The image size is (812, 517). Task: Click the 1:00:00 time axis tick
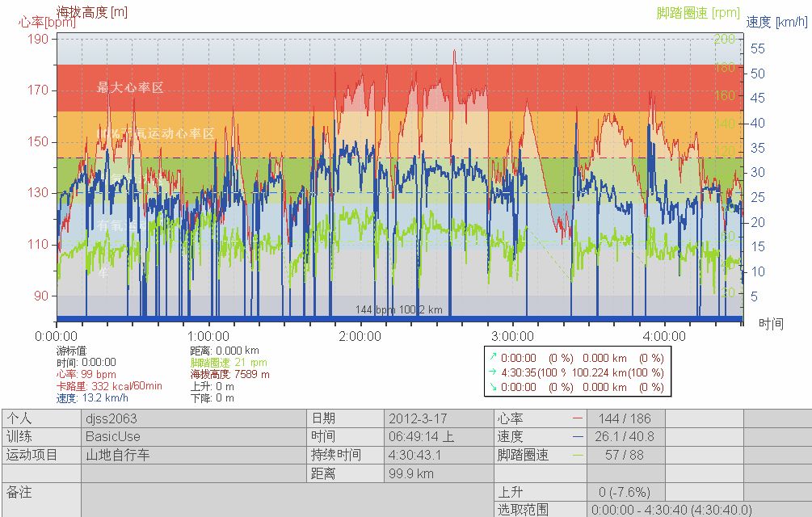(208, 336)
